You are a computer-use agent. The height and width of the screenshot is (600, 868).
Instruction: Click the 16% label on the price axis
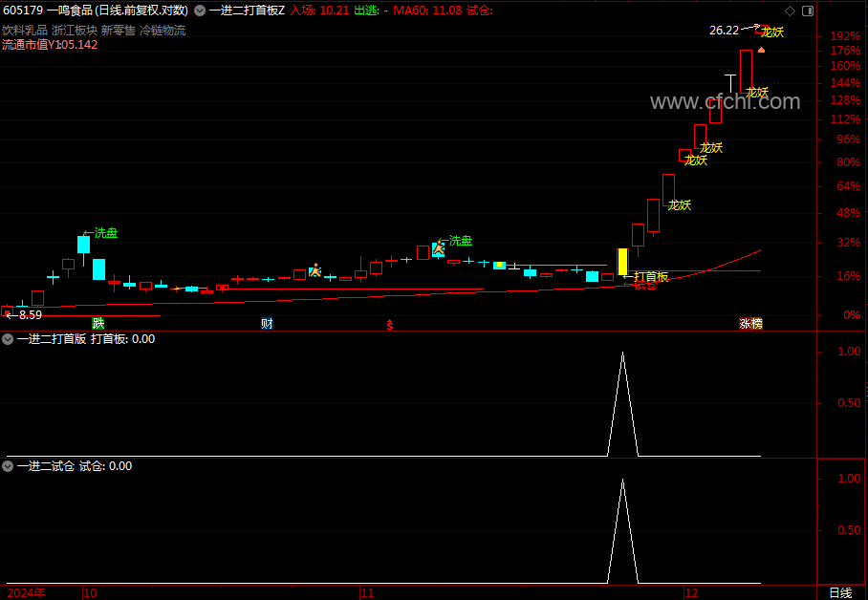(849, 276)
